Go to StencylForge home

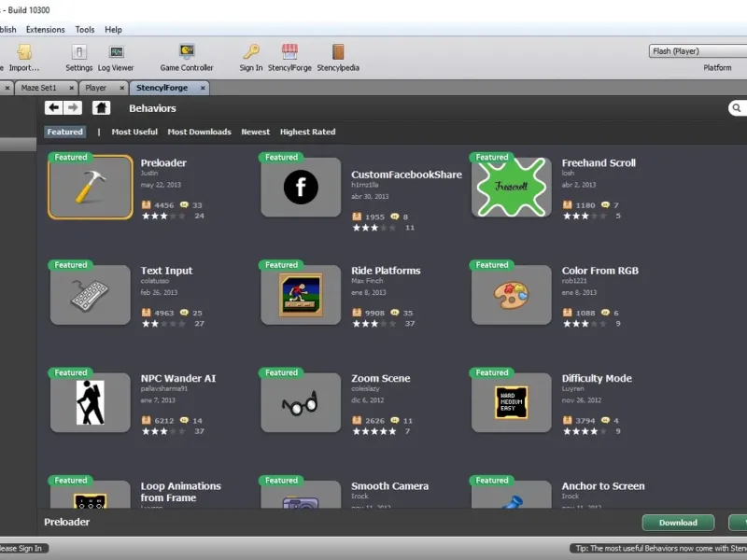[101, 107]
